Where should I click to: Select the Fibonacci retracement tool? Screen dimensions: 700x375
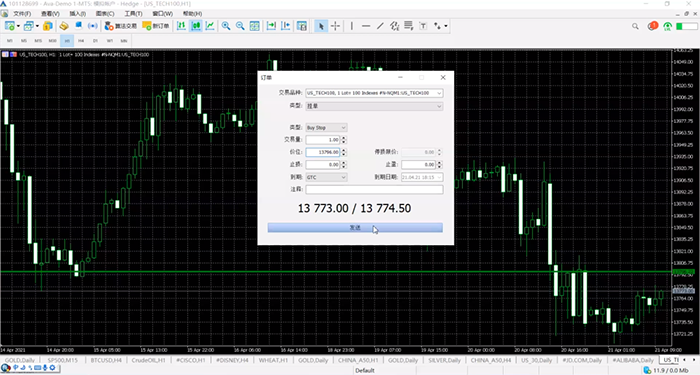click(408, 26)
